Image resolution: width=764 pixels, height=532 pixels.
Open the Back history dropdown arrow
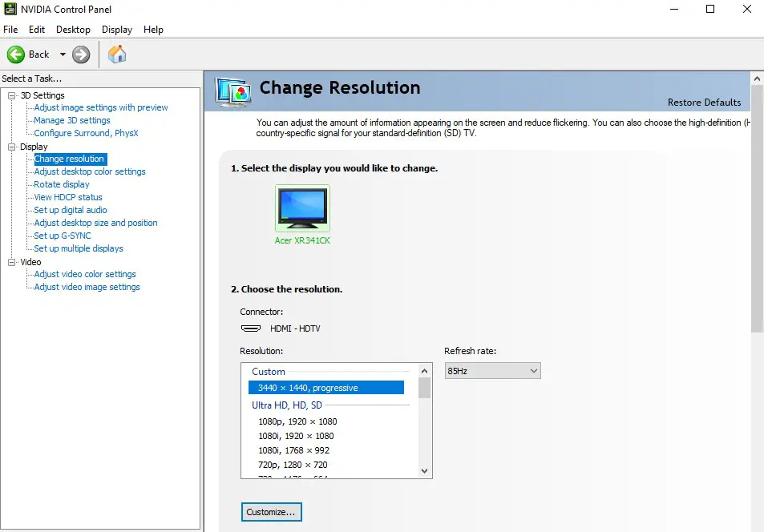point(63,54)
